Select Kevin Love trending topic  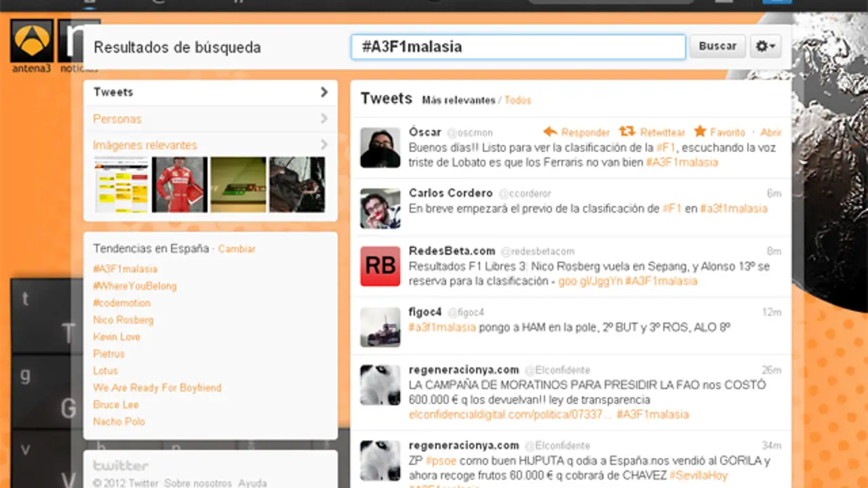click(x=117, y=337)
